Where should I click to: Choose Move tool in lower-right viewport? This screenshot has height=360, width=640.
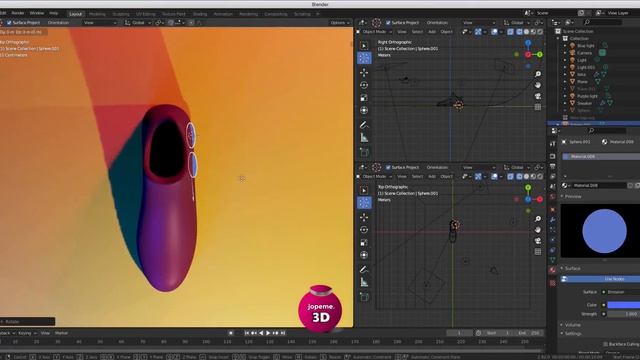coord(364,217)
